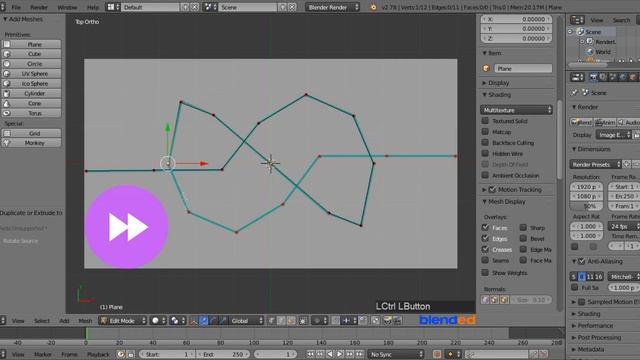Enable Ambient Occlusion checkbox
The image size is (640, 360).
click(485, 175)
